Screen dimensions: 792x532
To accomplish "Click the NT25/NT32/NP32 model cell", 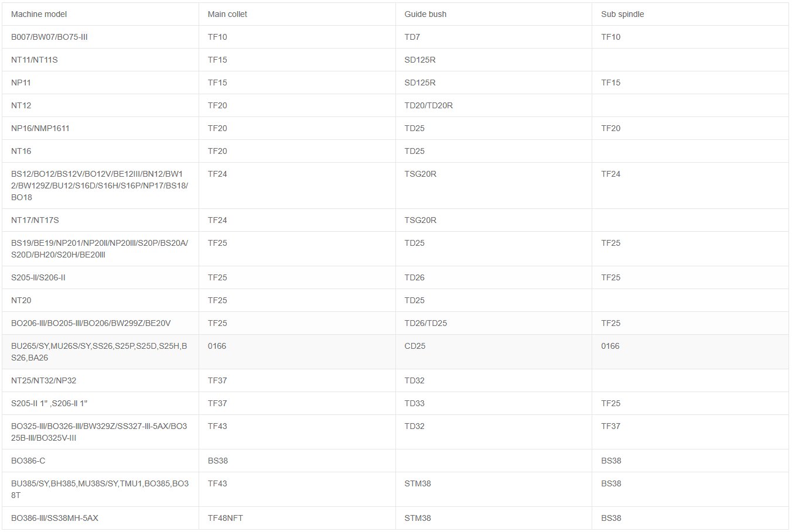I will tap(100, 380).
